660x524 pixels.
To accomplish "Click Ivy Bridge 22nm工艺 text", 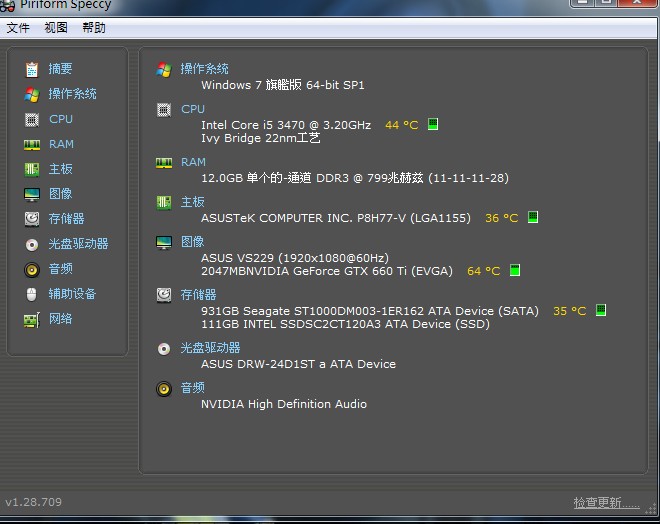I will click(x=261, y=138).
